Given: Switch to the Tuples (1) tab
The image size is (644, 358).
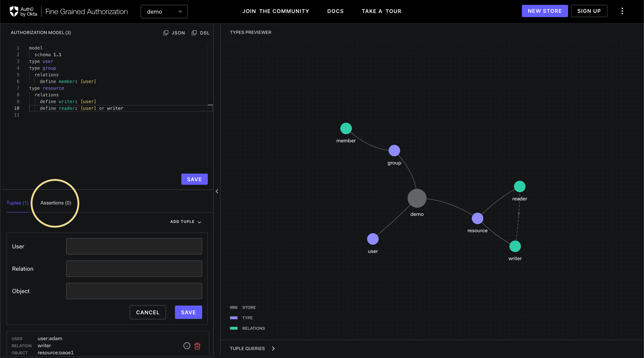Looking at the screenshot, I should 18,203.
